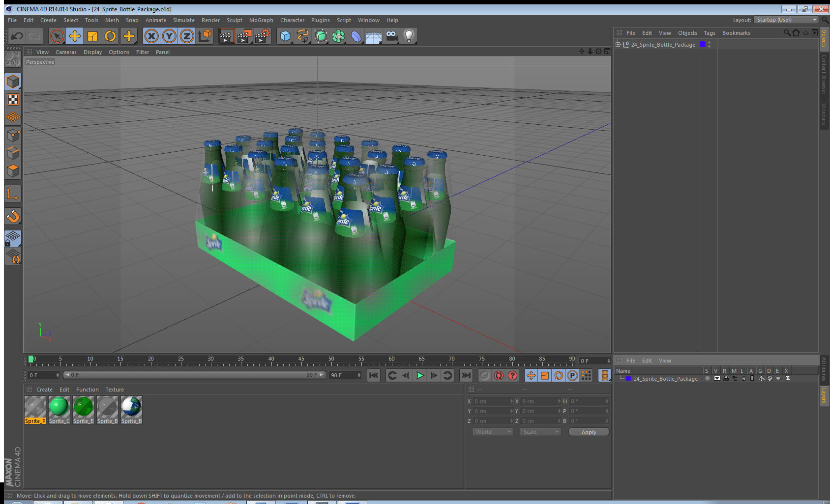Play the animation forward
The height and width of the screenshot is (504, 830).
click(420, 375)
